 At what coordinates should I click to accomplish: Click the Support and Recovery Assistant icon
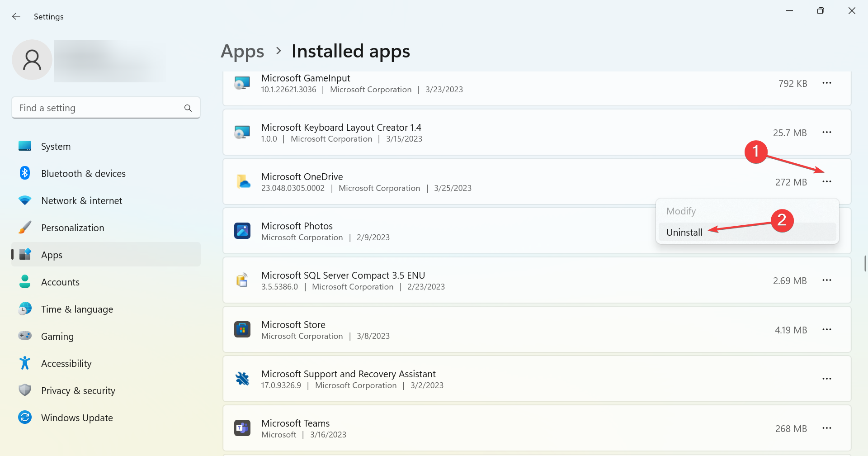(x=242, y=379)
